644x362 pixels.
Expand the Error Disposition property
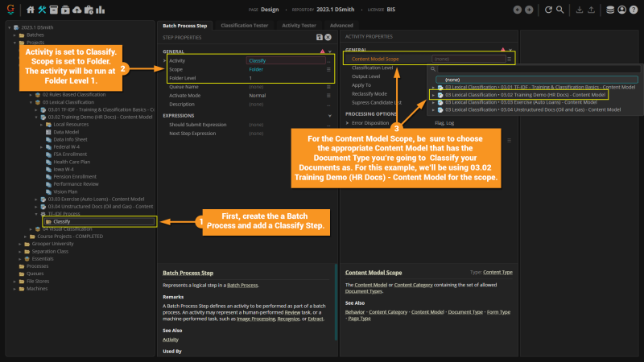[x=348, y=123]
